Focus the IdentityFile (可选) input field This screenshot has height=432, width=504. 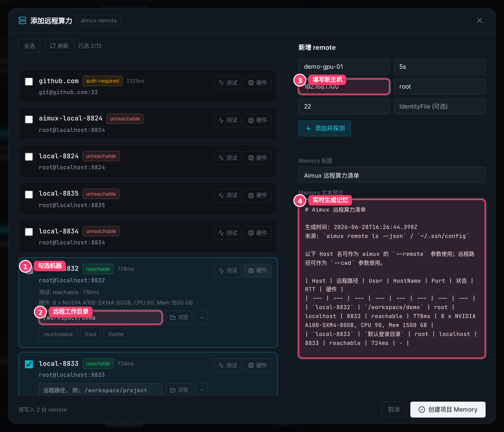pyautogui.click(x=440, y=107)
